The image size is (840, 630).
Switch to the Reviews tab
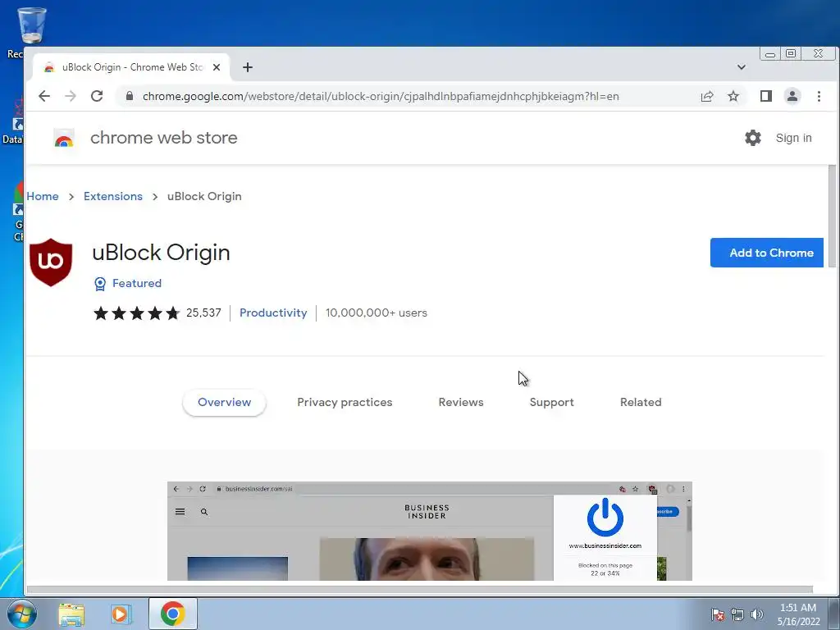tap(461, 402)
